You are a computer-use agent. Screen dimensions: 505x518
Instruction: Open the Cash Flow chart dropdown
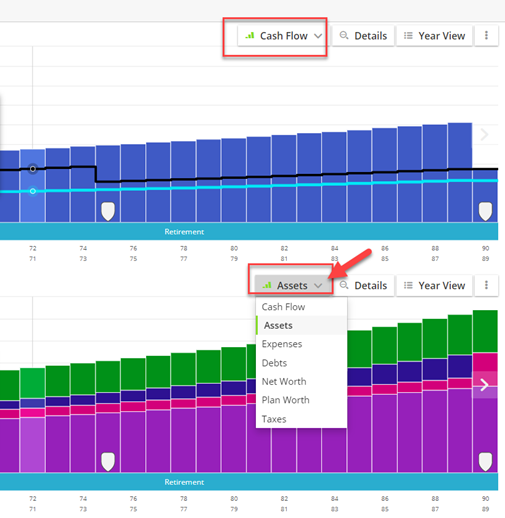pos(282,36)
